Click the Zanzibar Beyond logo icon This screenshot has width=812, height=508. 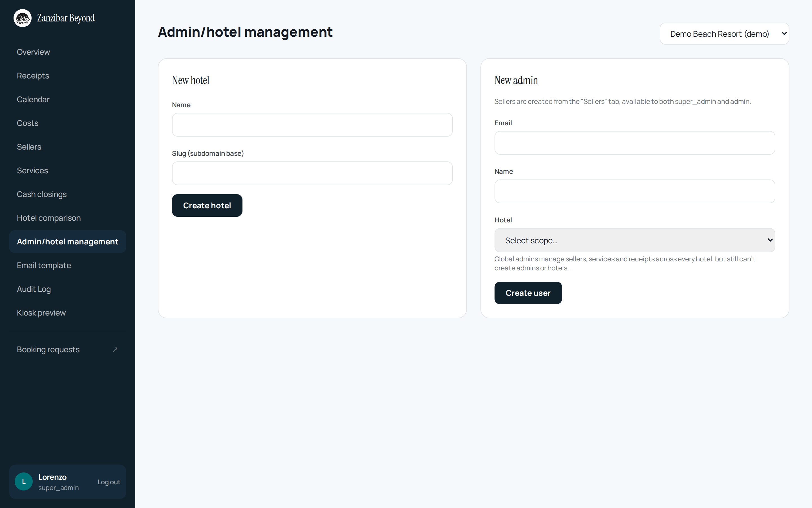(x=23, y=18)
